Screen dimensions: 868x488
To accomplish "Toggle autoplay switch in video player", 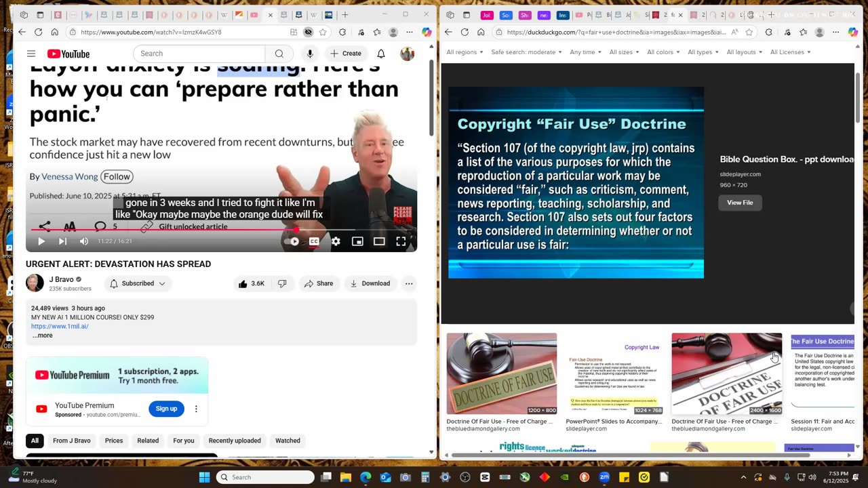I will 292,241.
